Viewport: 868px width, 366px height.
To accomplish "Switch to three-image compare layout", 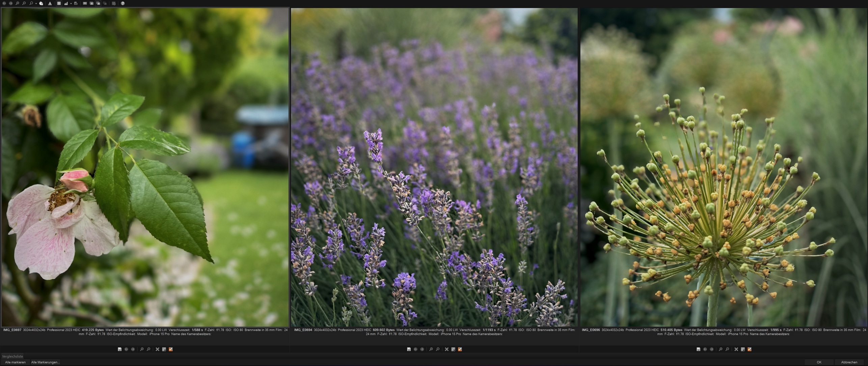I will click(x=98, y=3).
